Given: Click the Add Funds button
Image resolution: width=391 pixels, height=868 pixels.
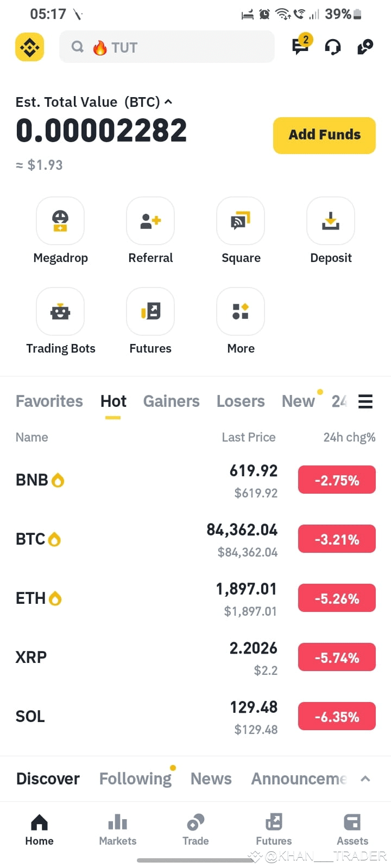Looking at the screenshot, I should (x=324, y=135).
